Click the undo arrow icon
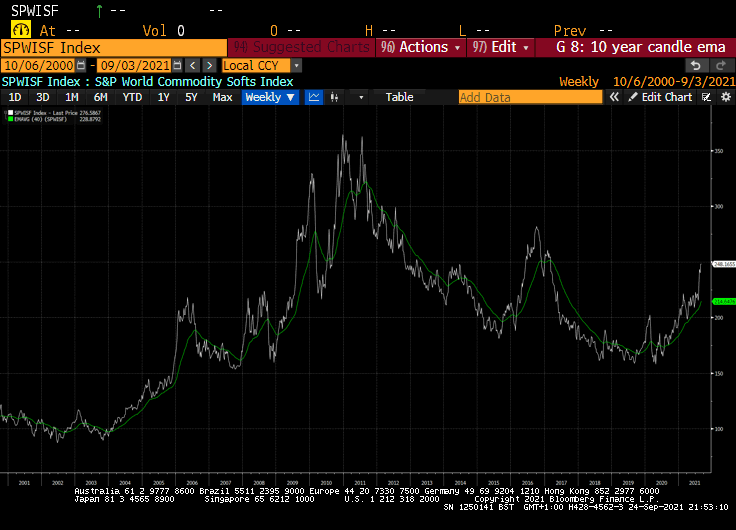 click(698, 65)
